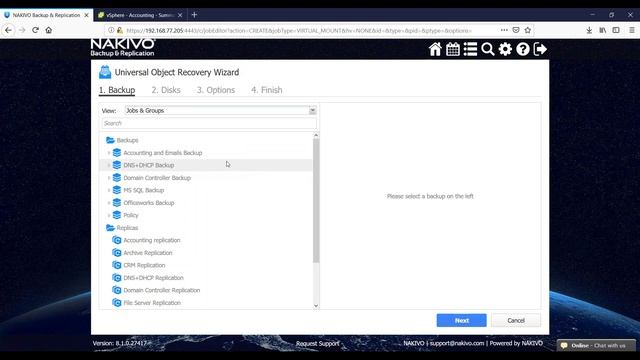Bookmark page with the star icon

pos(528,30)
